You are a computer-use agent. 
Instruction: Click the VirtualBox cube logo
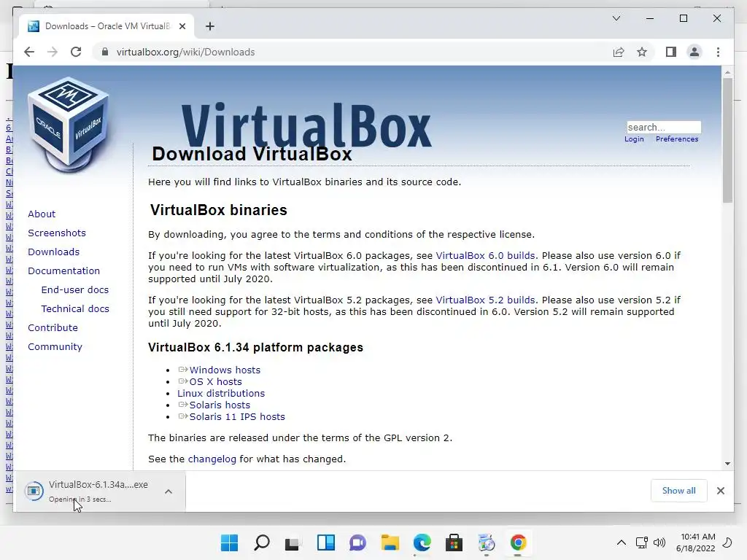pos(69,125)
